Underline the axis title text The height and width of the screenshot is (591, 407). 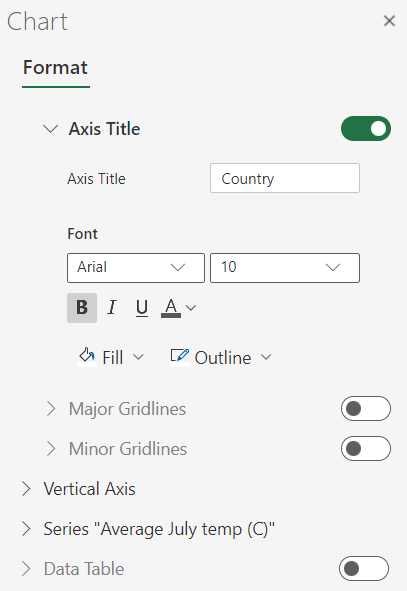coord(142,308)
